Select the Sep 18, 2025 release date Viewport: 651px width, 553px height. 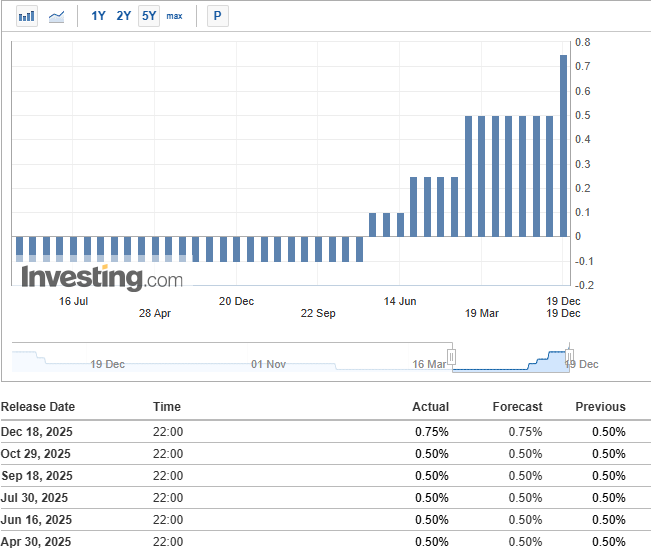click(x=37, y=476)
